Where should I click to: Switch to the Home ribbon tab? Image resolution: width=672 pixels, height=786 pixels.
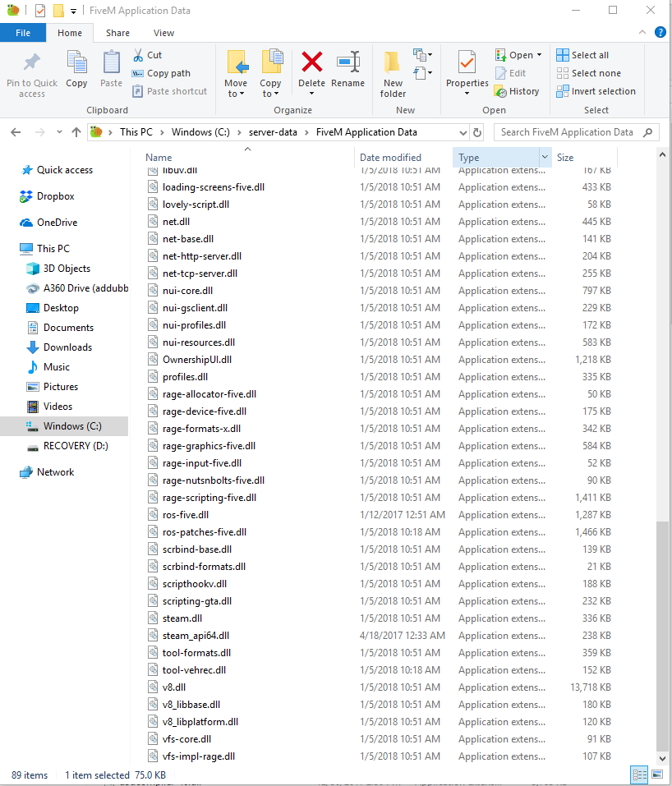pos(70,33)
